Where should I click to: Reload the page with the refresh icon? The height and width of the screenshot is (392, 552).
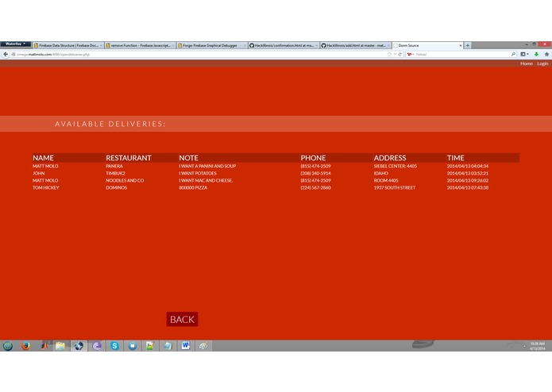tap(400, 55)
